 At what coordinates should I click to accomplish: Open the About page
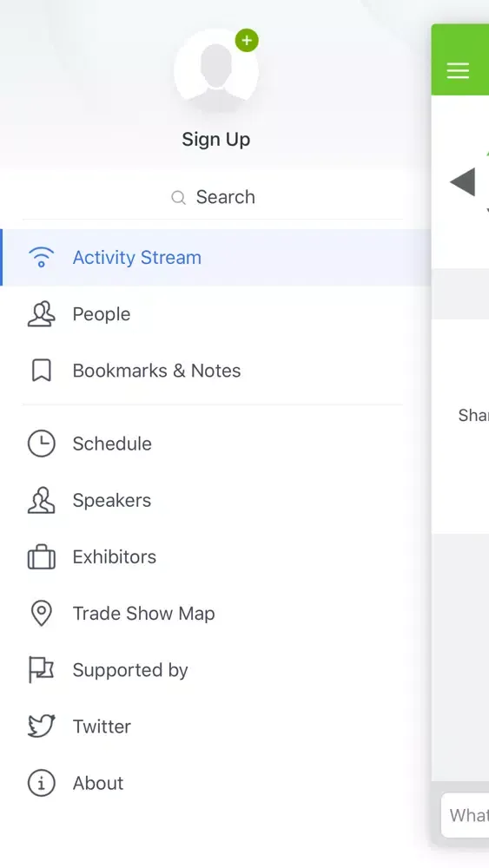point(215,783)
